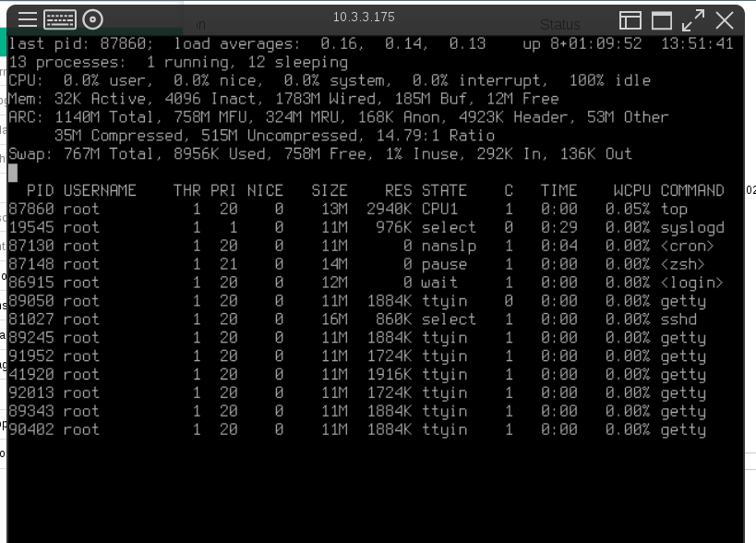Click the WCPU column header
The height and width of the screenshot is (543, 756).
coord(631,190)
